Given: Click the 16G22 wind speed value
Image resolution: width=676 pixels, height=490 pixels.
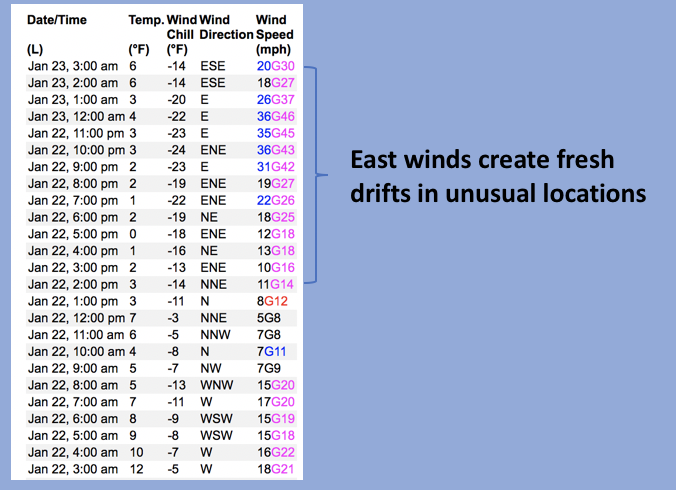Looking at the screenshot, I should 276,452.
